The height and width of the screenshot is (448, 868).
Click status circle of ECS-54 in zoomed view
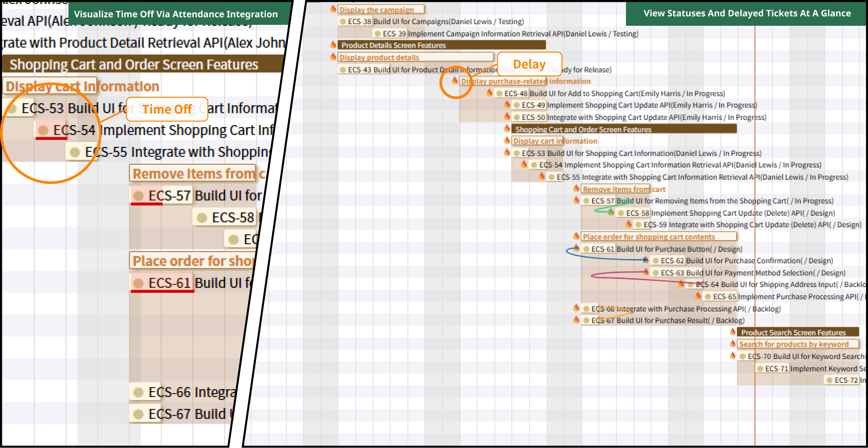[43, 130]
